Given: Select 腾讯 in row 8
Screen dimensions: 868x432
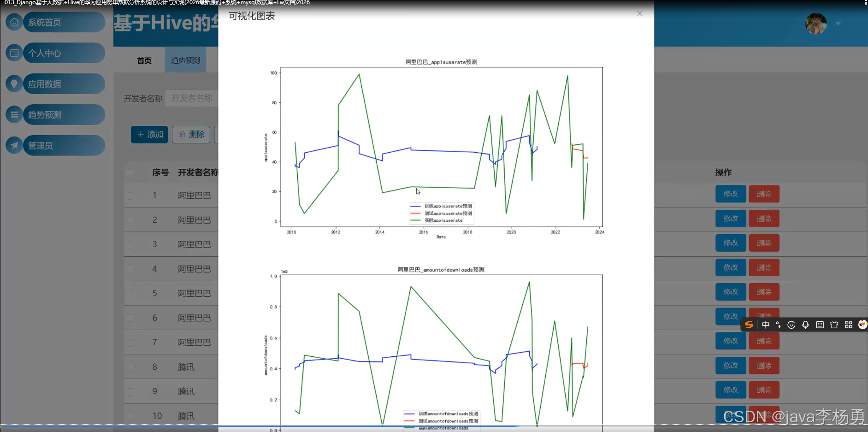Looking at the screenshot, I should pos(186,367).
